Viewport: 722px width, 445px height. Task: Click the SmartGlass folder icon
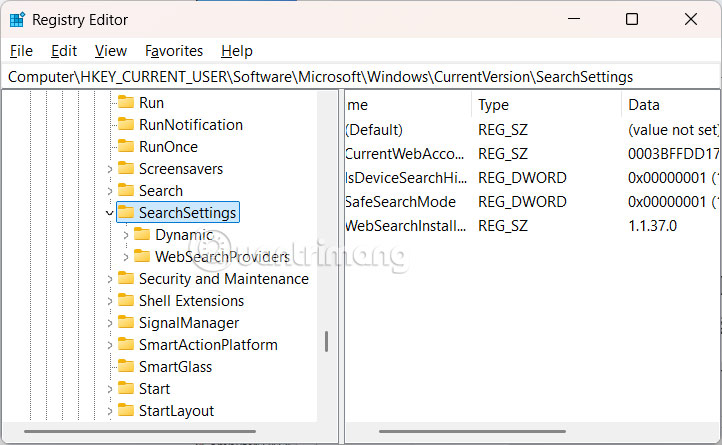pos(126,367)
